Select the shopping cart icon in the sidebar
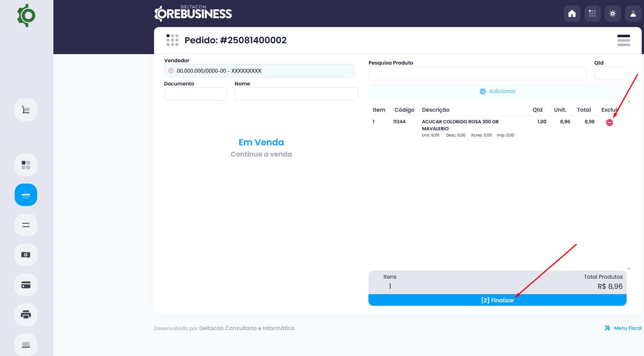644x356 pixels. [26, 109]
